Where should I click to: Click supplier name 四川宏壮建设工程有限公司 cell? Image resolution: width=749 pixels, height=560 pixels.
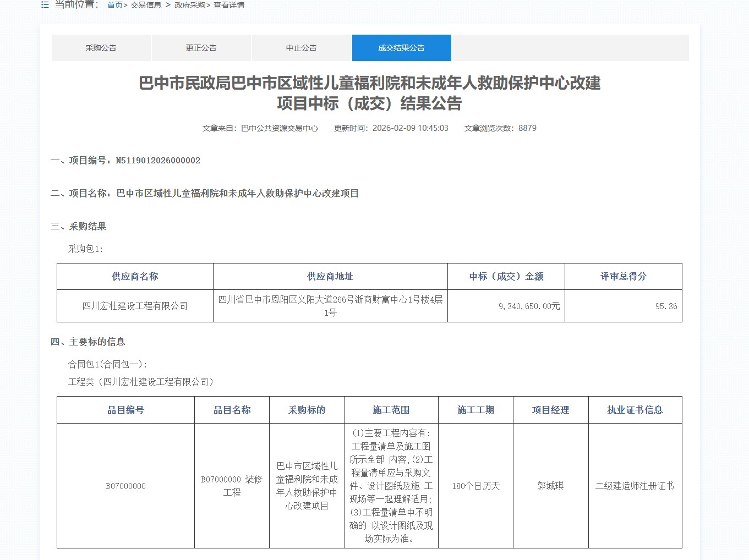tap(135, 306)
